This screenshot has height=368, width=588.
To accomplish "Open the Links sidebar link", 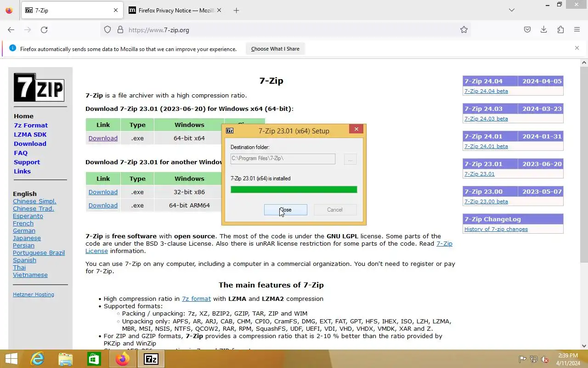I will pyautogui.click(x=22, y=171).
